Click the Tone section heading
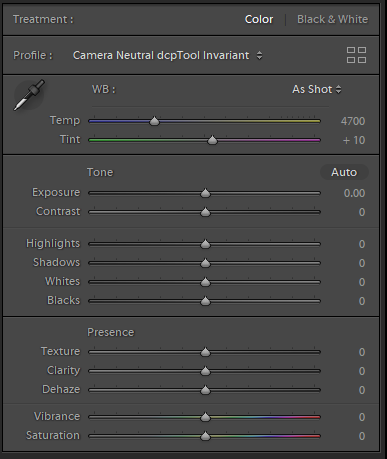Image resolution: width=387 pixels, height=459 pixels. click(x=100, y=172)
